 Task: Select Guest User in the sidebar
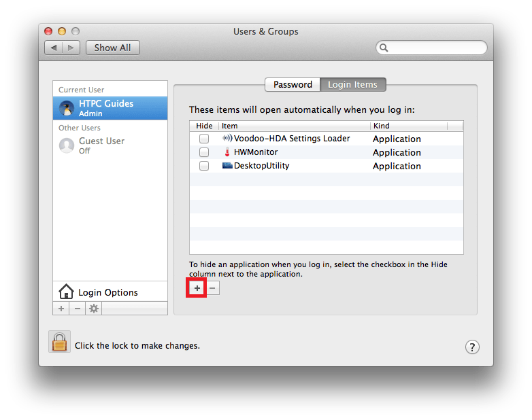101,145
